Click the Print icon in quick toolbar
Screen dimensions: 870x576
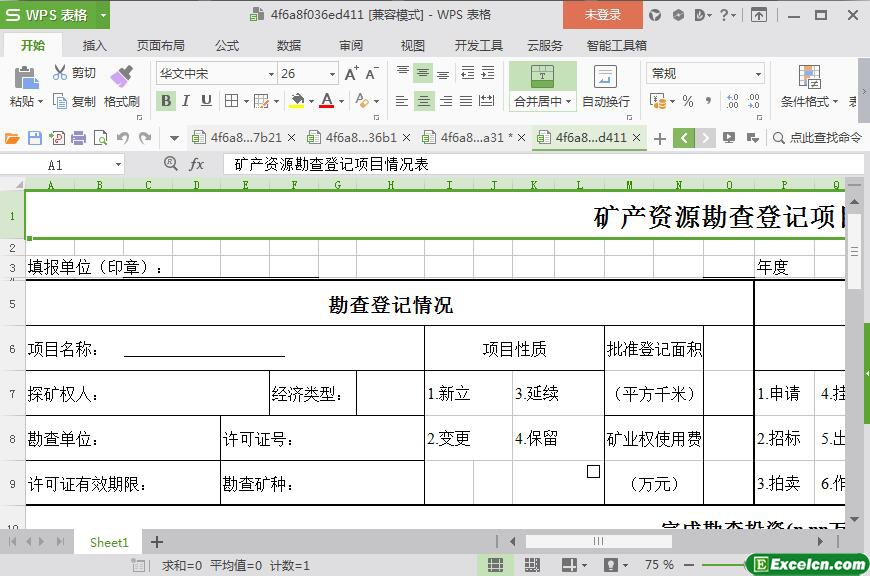79,138
